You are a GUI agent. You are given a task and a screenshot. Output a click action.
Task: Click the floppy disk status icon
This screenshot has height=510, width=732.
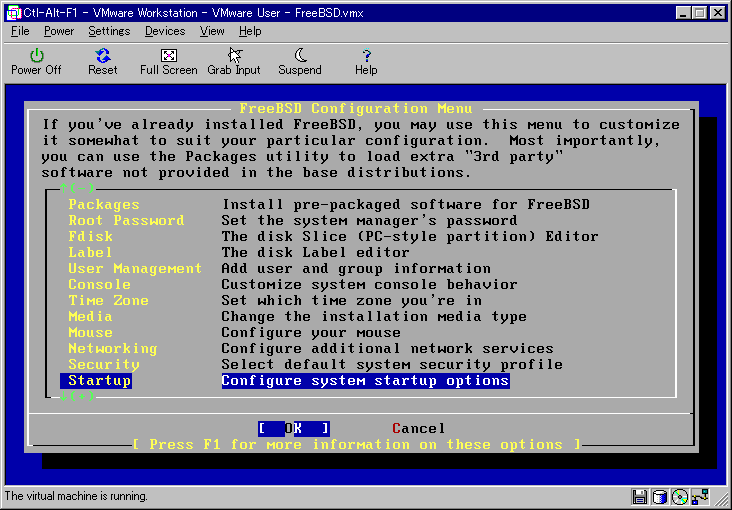640,496
